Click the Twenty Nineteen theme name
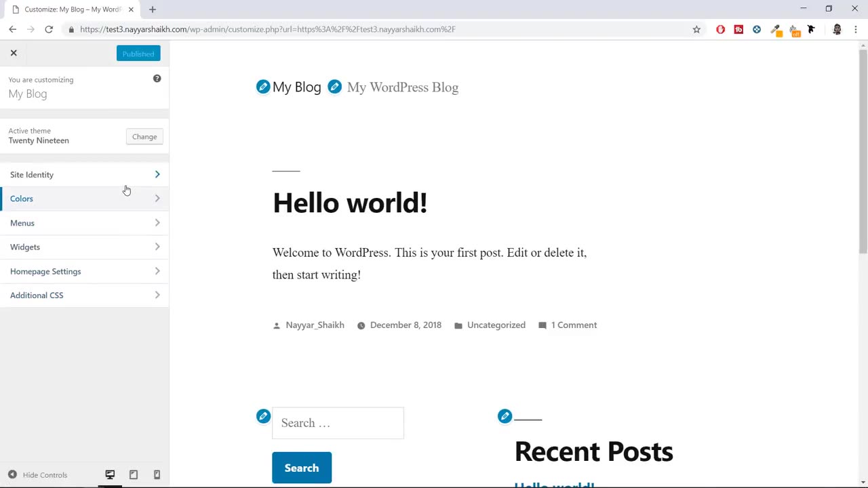The image size is (868, 488). tap(39, 140)
